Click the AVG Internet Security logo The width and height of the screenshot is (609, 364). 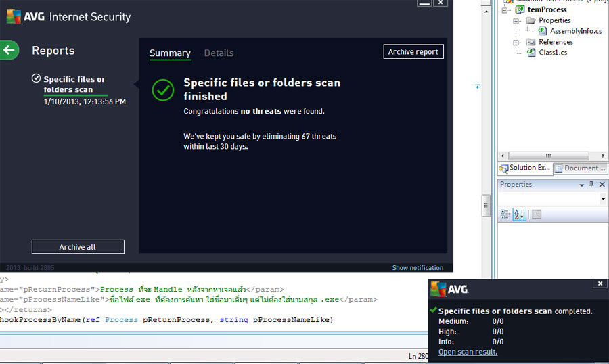69,17
